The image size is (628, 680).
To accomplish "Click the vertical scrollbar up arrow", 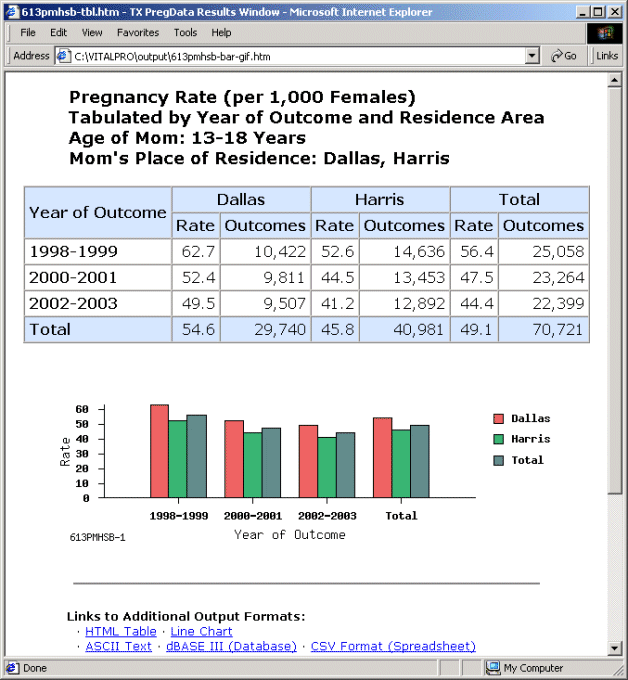I will click(615, 81).
